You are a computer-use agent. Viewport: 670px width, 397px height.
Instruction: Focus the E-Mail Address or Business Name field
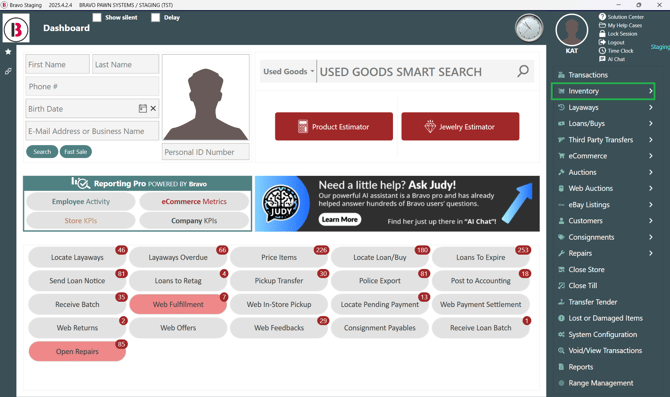coord(92,131)
